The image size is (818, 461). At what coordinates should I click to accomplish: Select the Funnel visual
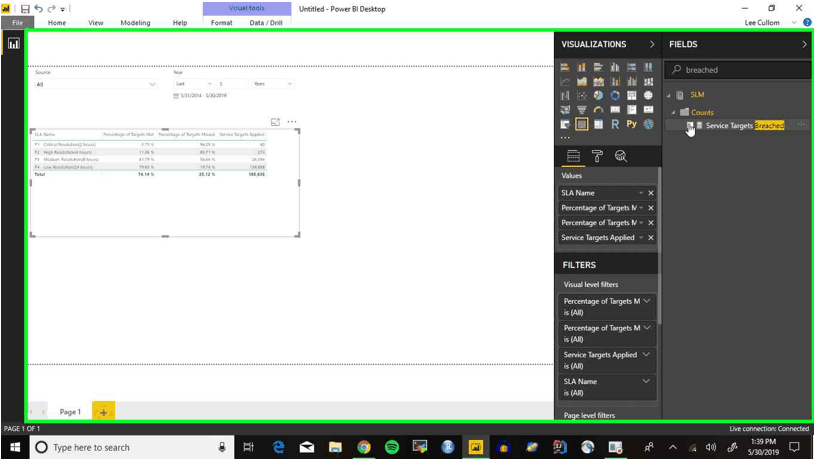[582, 110]
